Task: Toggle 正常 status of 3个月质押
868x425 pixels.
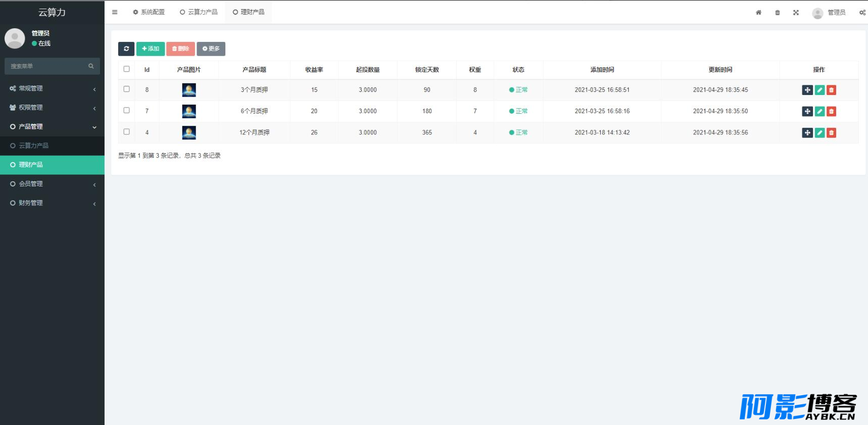Action: point(518,90)
